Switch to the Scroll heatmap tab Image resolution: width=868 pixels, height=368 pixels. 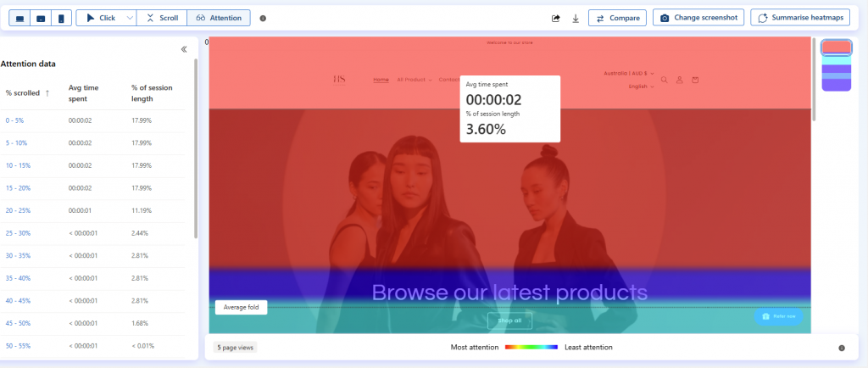pos(162,18)
